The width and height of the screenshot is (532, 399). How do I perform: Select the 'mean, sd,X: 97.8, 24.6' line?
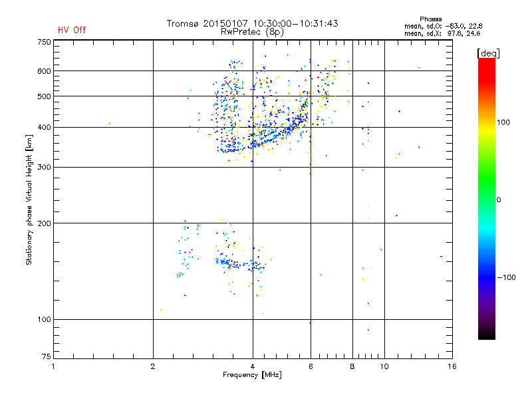[442, 33]
